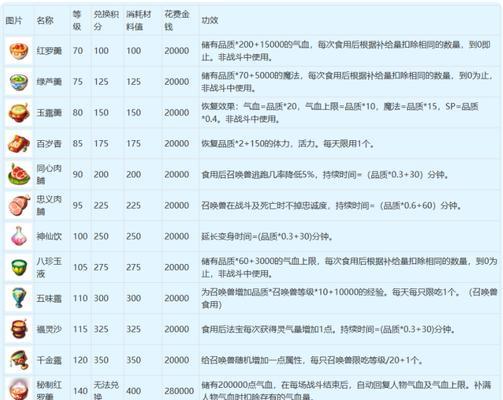
Task: Click the 名称 column header
Action: [x=45, y=20]
